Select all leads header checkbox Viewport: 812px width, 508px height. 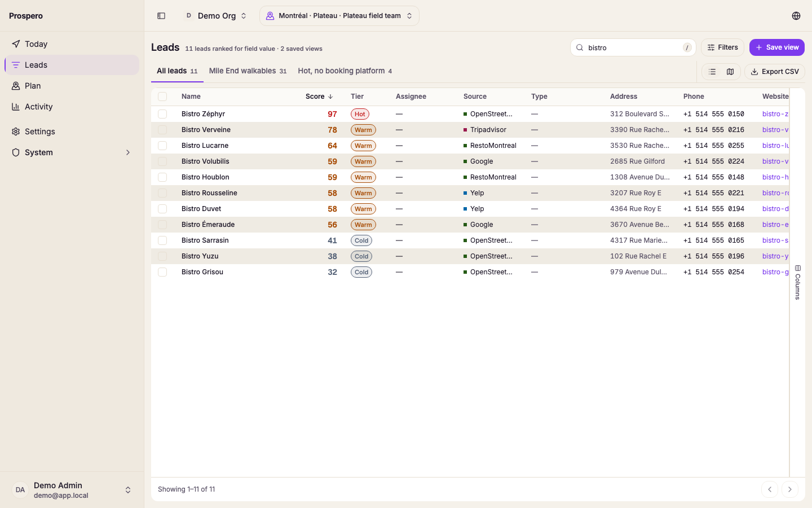click(x=162, y=97)
